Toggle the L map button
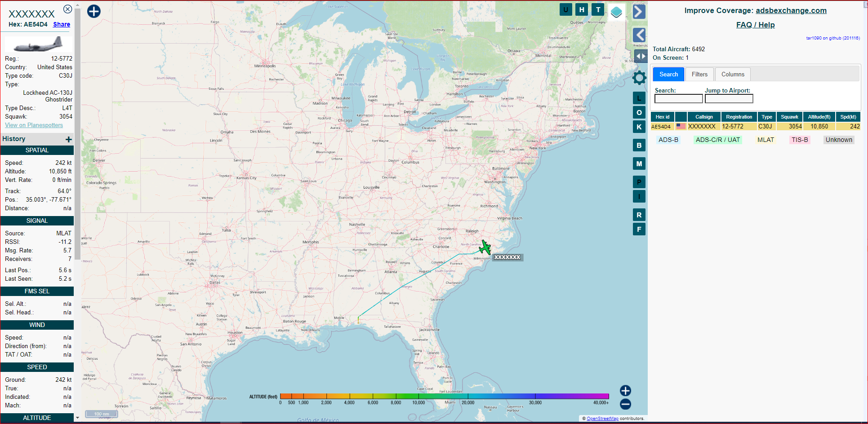The width and height of the screenshot is (868, 424). point(639,98)
